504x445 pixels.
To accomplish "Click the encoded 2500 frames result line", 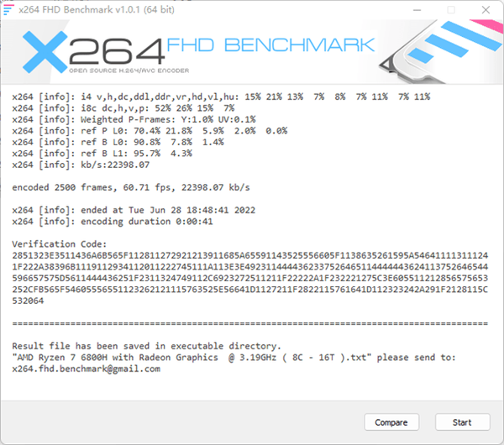I will [131, 187].
